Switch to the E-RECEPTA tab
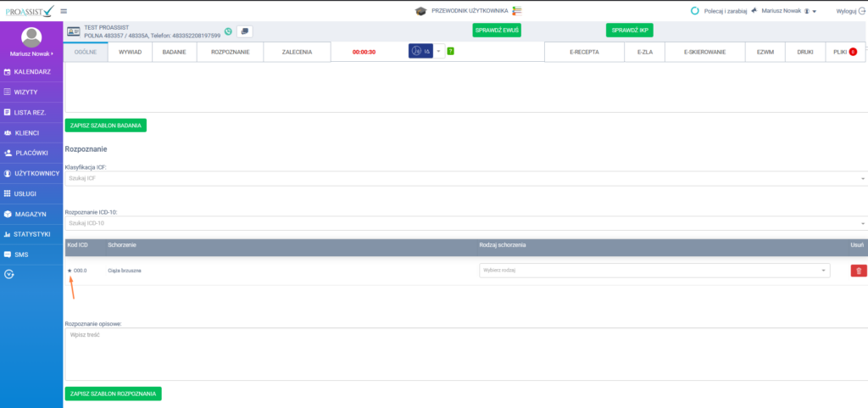The image size is (868, 408). point(585,52)
